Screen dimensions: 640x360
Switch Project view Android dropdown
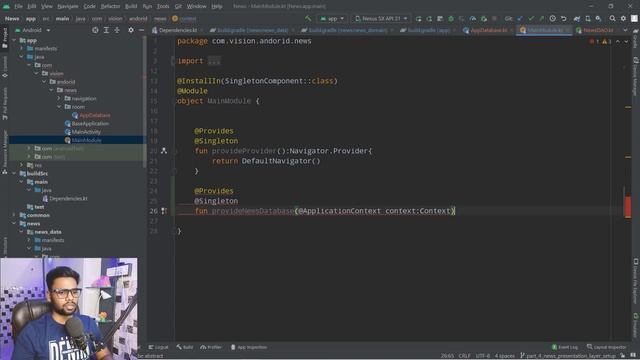tap(33, 30)
